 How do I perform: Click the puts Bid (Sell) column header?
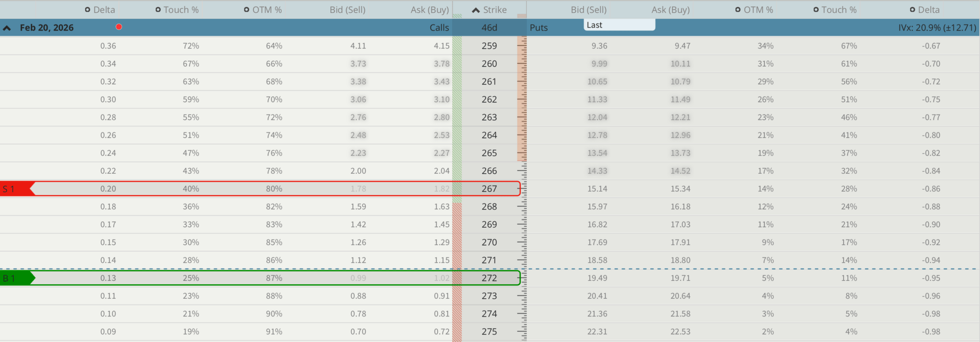589,10
